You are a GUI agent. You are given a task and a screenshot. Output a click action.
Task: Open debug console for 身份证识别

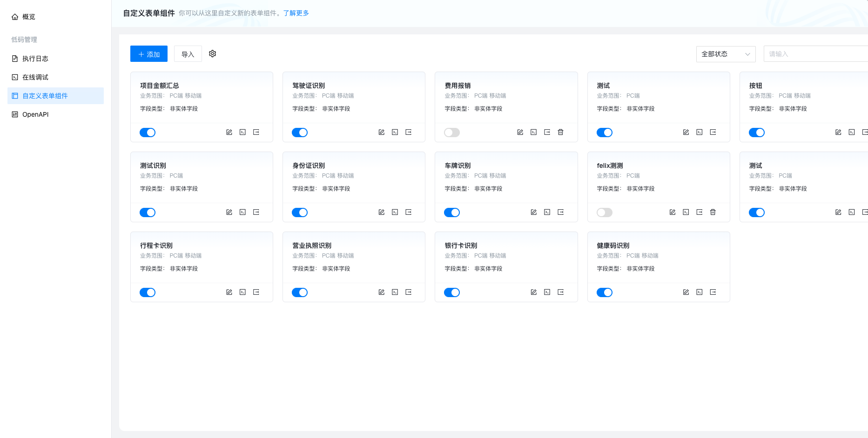pyautogui.click(x=395, y=212)
